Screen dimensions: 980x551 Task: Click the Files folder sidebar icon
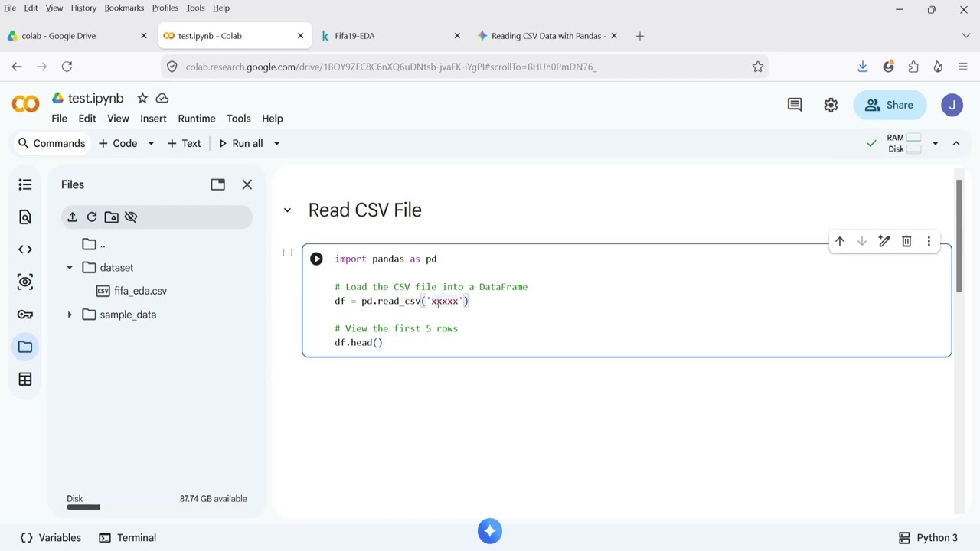25,347
